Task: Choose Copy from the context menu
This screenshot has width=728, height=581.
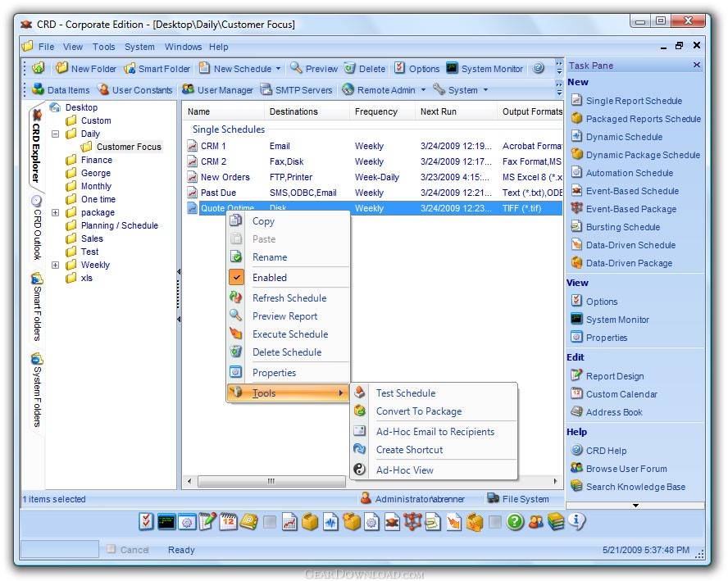Action: [x=289, y=221]
